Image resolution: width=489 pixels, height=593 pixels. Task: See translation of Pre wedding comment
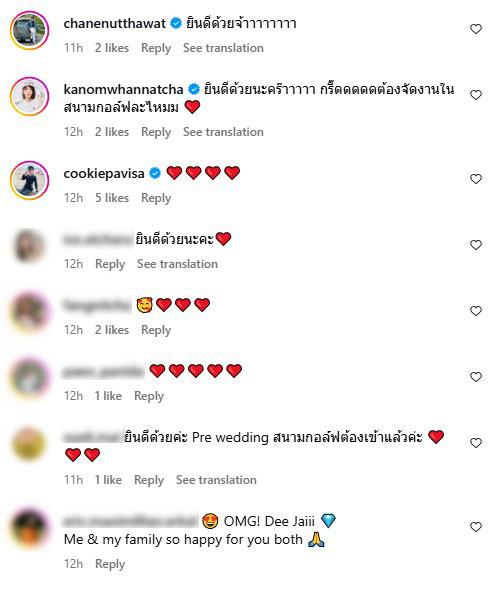[216, 480]
